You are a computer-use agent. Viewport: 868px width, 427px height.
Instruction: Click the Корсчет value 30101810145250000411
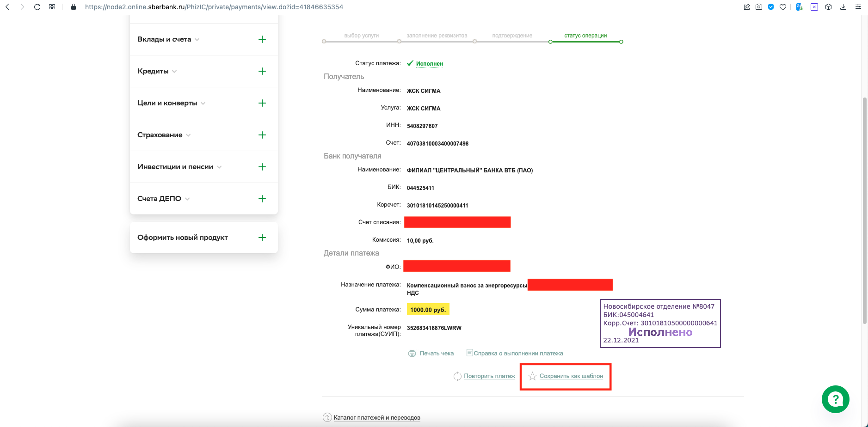click(437, 206)
